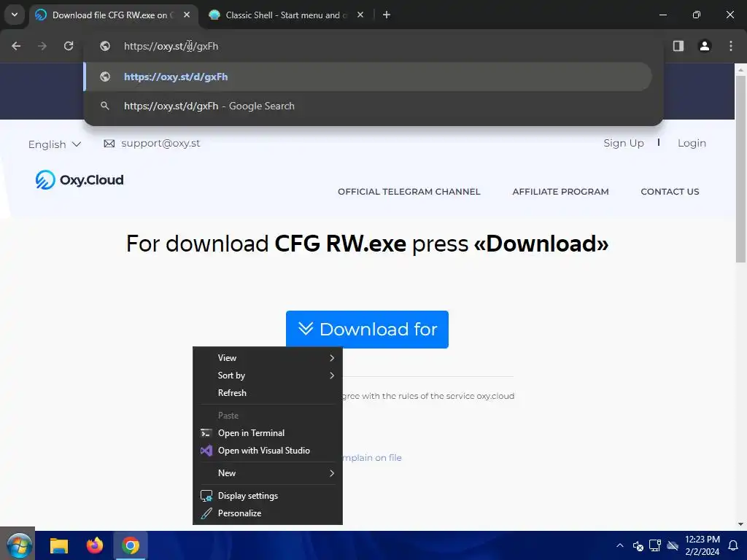This screenshot has height=560, width=747.
Task: Open the Official Telegram Channel link
Action: [x=409, y=192]
